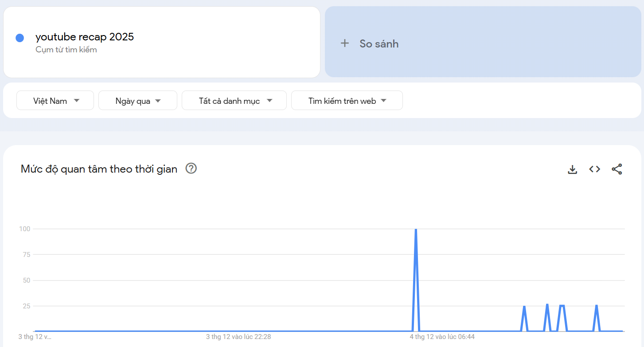The image size is (644, 347).
Task: Open the Tìm kiếm trên web dropdown
Action: pos(347,100)
